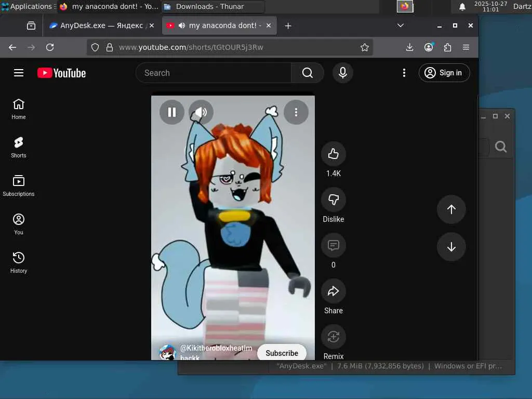Bookmark this page with the star
This screenshot has width=532, height=399.
(x=364, y=47)
